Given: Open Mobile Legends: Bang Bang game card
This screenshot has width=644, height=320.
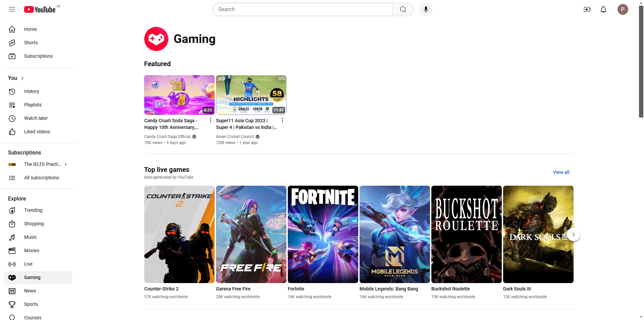Looking at the screenshot, I should click(x=395, y=234).
